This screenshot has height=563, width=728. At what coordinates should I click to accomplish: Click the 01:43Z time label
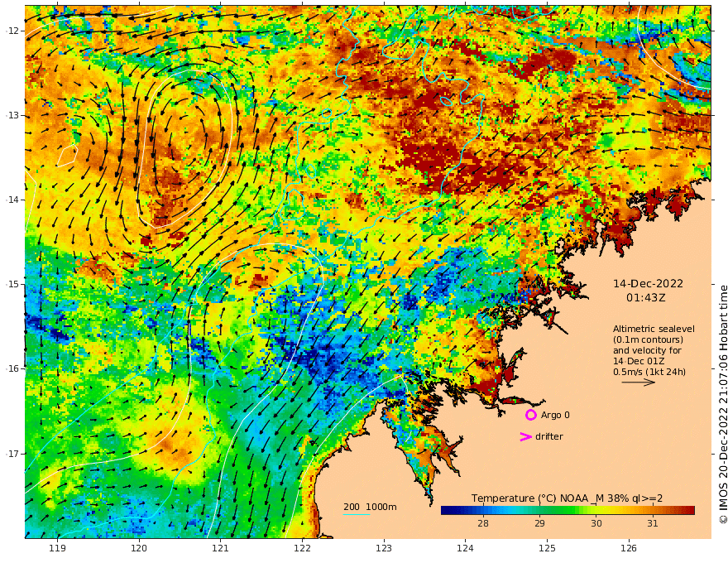[646, 297]
